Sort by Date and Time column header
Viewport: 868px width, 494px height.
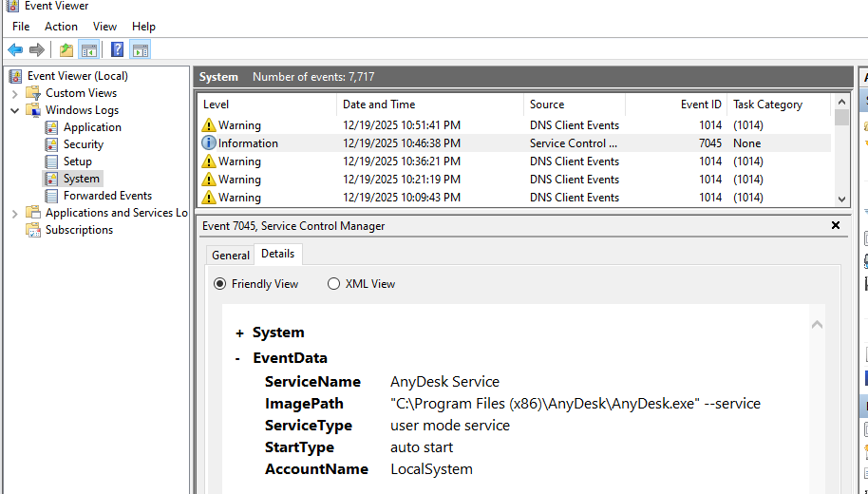pyautogui.click(x=430, y=104)
